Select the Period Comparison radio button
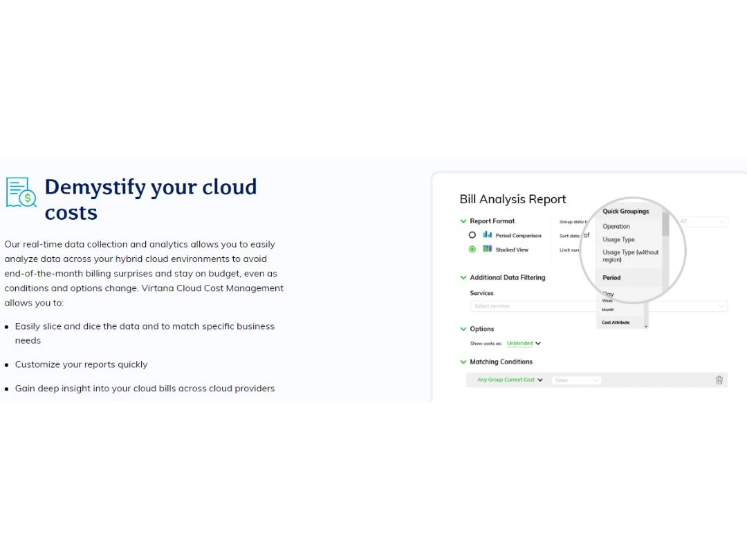The width and height of the screenshot is (747, 560). [472, 235]
